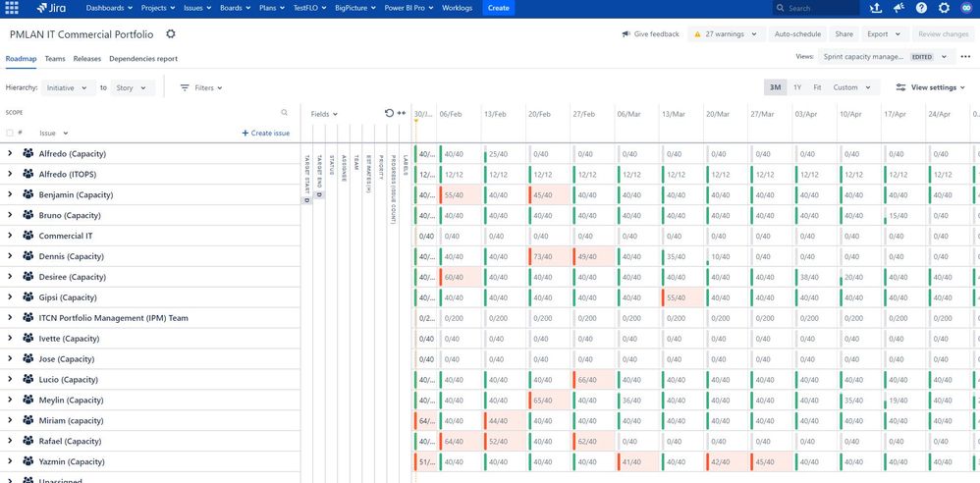The width and height of the screenshot is (980, 483).
Task: Click the Auto-schedule button
Action: click(796, 33)
